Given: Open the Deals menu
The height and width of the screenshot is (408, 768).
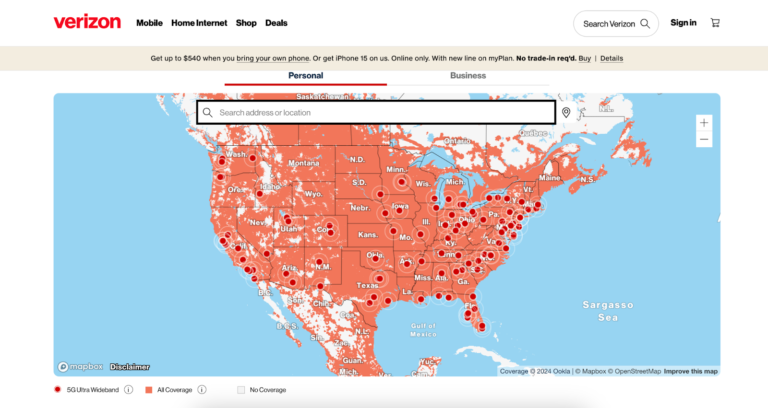Looking at the screenshot, I should point(276,23).
